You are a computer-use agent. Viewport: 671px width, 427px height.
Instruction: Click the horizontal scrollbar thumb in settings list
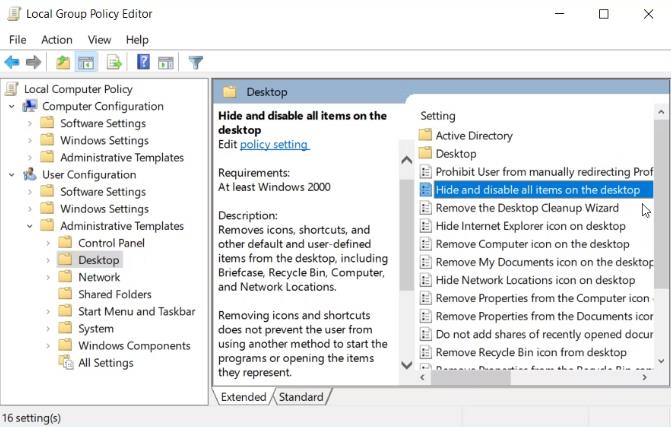coord(470,377)
